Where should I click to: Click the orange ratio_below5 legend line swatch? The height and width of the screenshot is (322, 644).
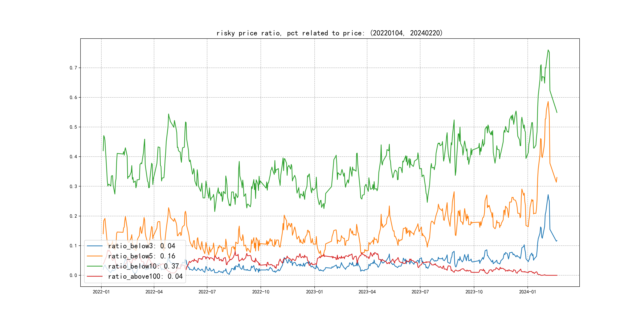click(94, 256)
